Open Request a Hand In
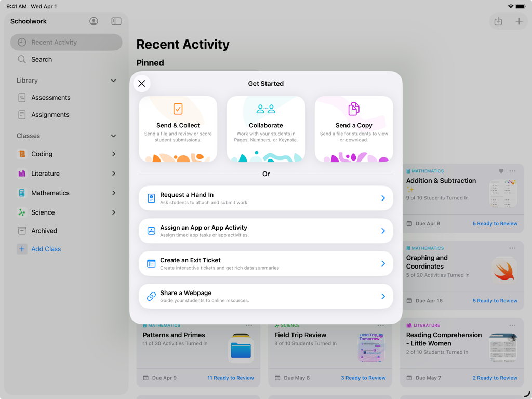The height and width of the screenshot is (399, 532). pos(266,198)
